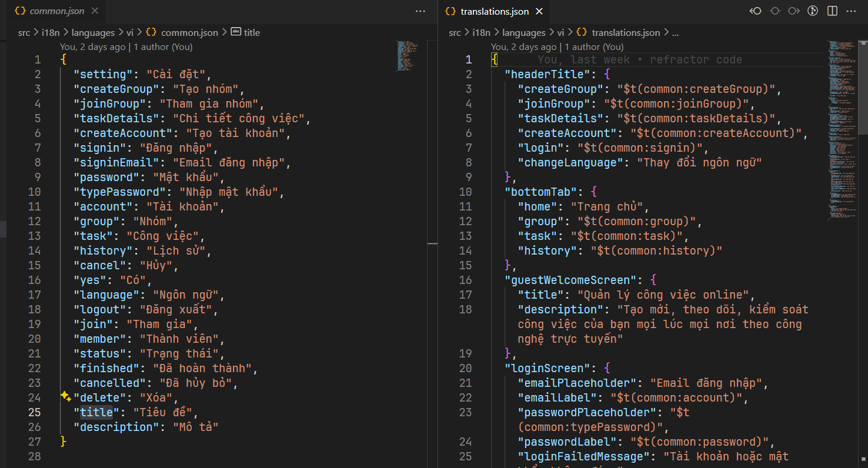Click 'You, 2 days ago' code lens in translations.json
Viewport: 868px width, 468px height.
[x=524, y=46]
